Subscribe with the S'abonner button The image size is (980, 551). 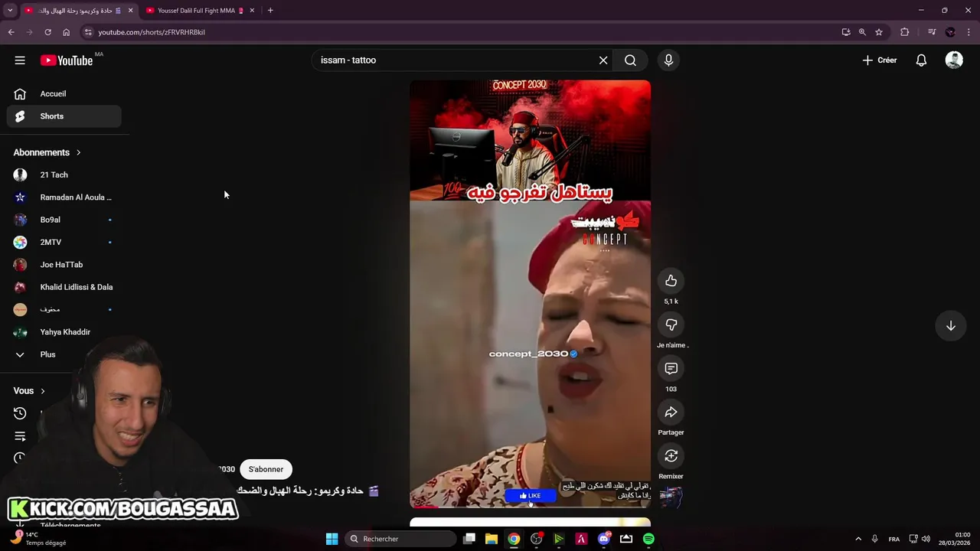[266, 469]
